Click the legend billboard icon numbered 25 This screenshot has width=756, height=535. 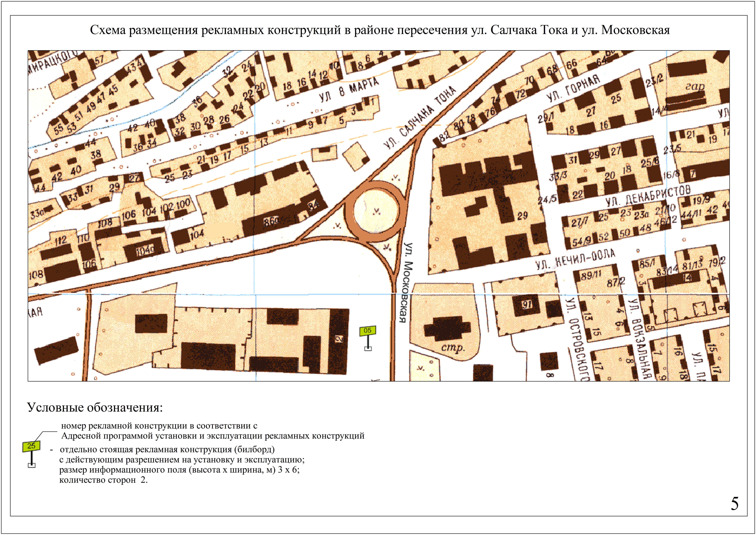tap(31, 454)
